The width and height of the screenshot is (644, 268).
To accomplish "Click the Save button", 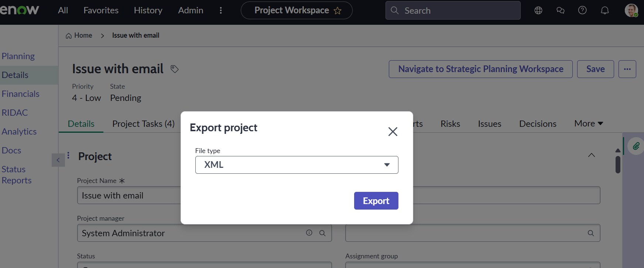I will pyautogui.click(x=596, y=69).
